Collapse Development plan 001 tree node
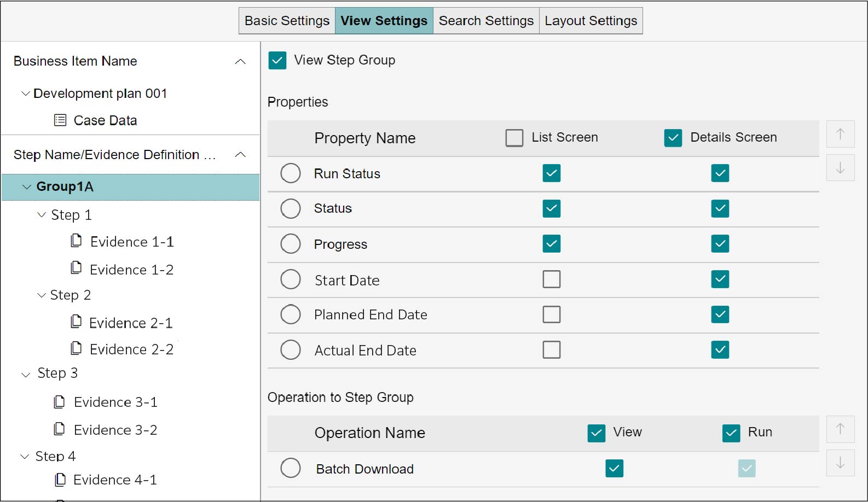This screenshot has width=868, height=502. pyautogui.click(x=25, y=94)
